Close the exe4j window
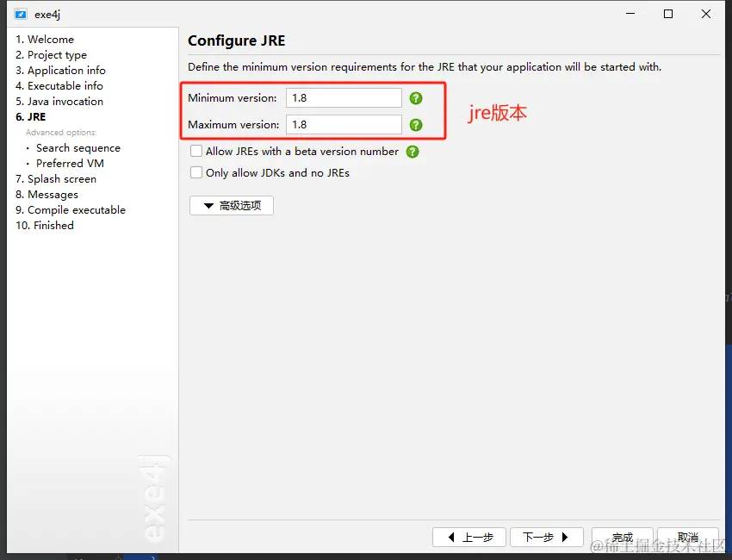732x560 pixels. (x=706, y=14)
